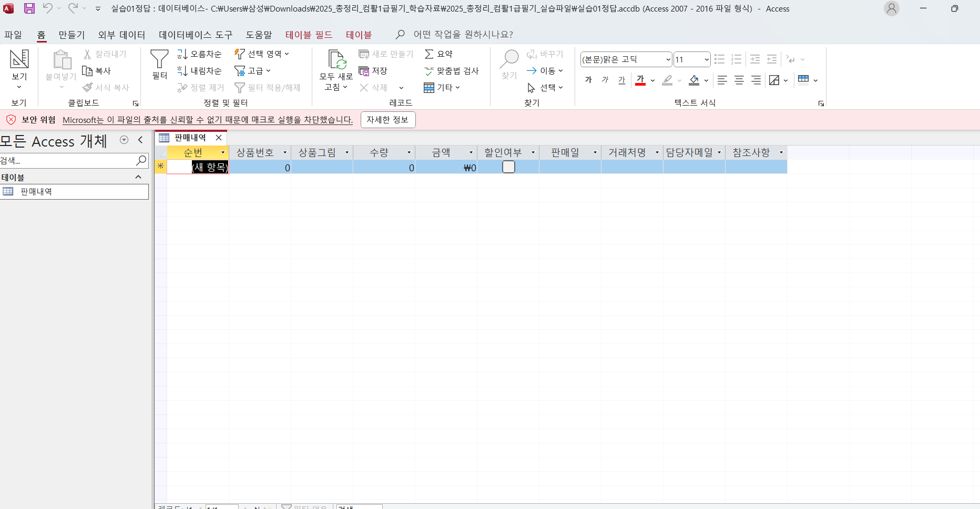980x509 pixels.
Task: Toggle bold text formatting
Action: coord(588,80)
